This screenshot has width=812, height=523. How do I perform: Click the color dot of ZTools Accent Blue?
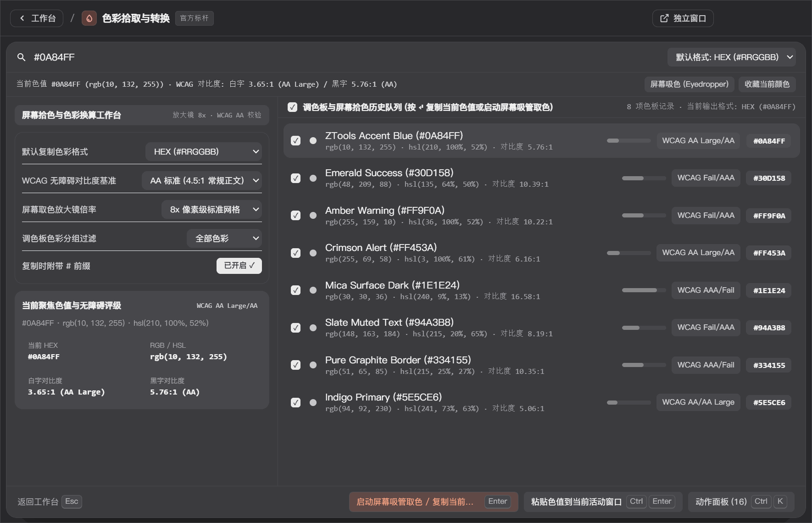point(313,141)
